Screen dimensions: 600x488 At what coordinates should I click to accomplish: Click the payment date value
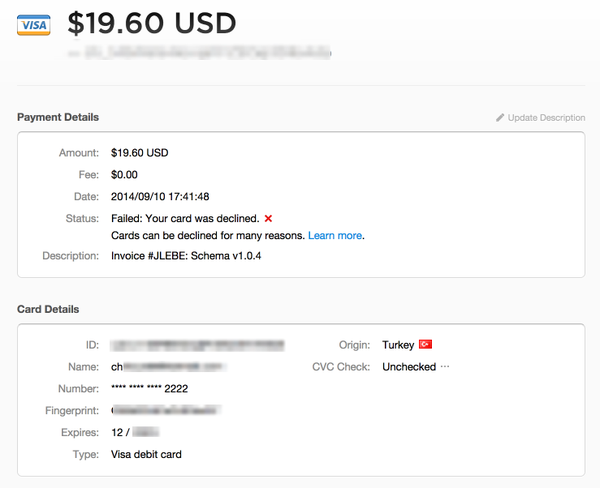pos(160,197)
